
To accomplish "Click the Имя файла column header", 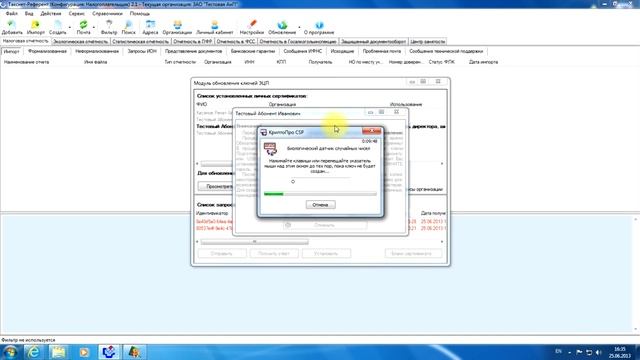I will pos(96,62).
